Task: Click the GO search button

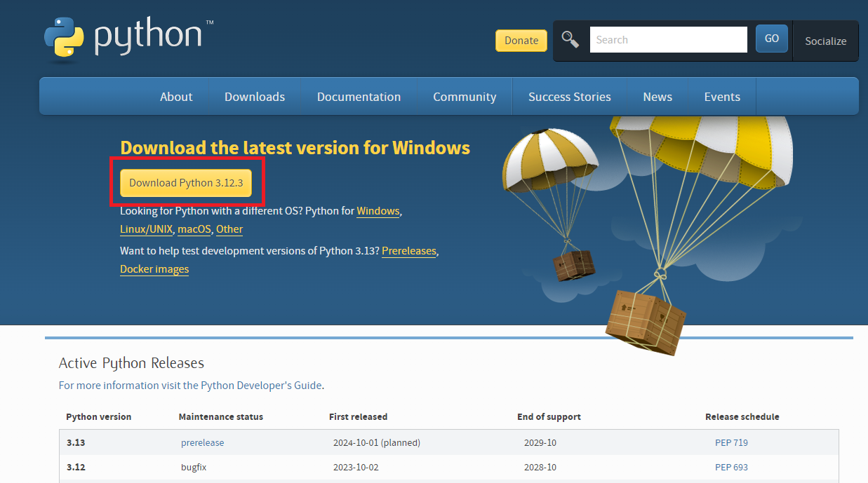Action: click(772, 39)
